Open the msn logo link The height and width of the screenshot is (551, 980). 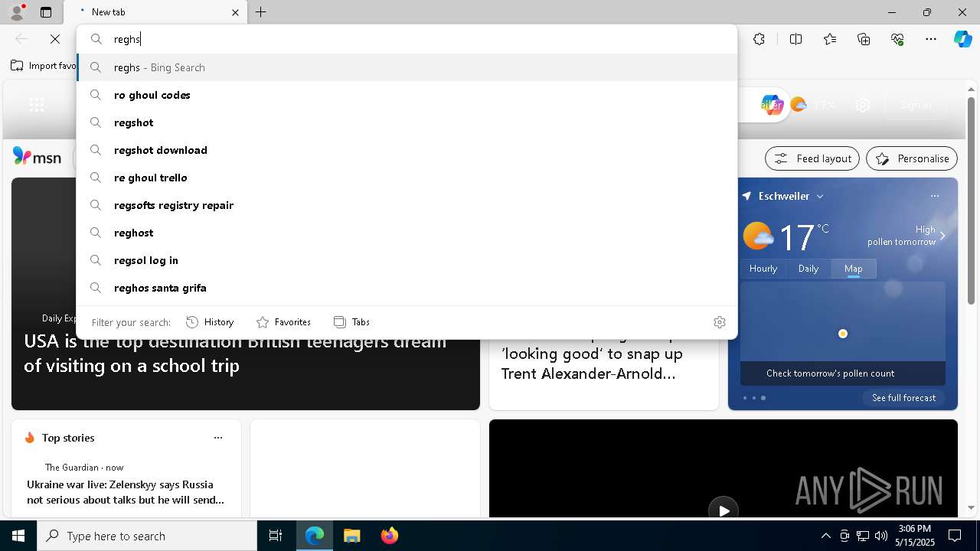[37, 157]
